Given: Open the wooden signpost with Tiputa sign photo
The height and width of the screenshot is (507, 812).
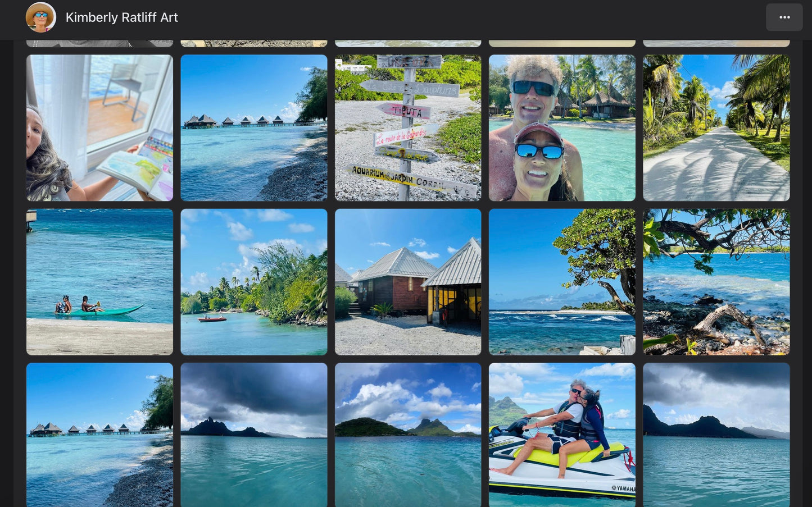Looking at the screenshot, I should (408, 127).
